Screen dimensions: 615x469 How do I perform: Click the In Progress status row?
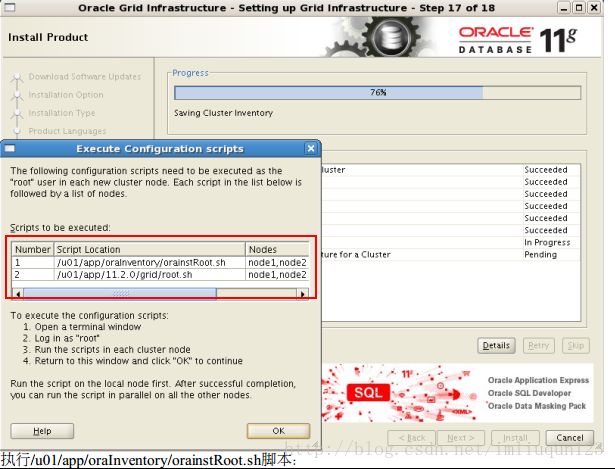pos(450,242)
